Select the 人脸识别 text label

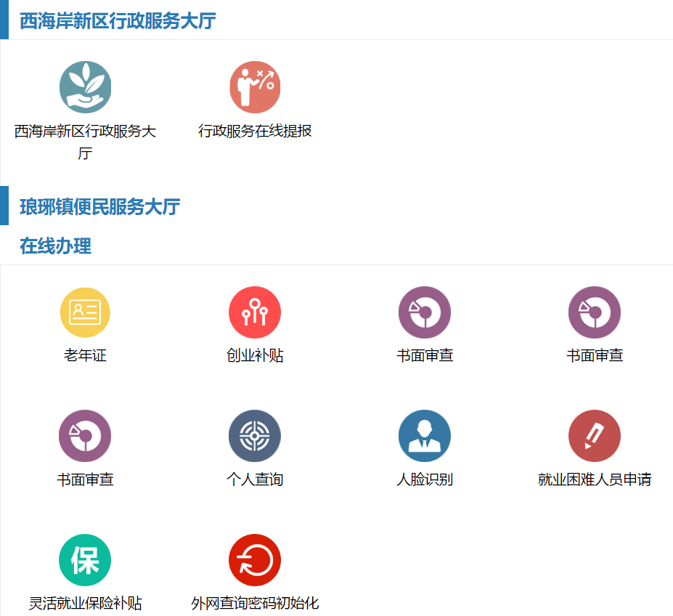tap(425, 479)
